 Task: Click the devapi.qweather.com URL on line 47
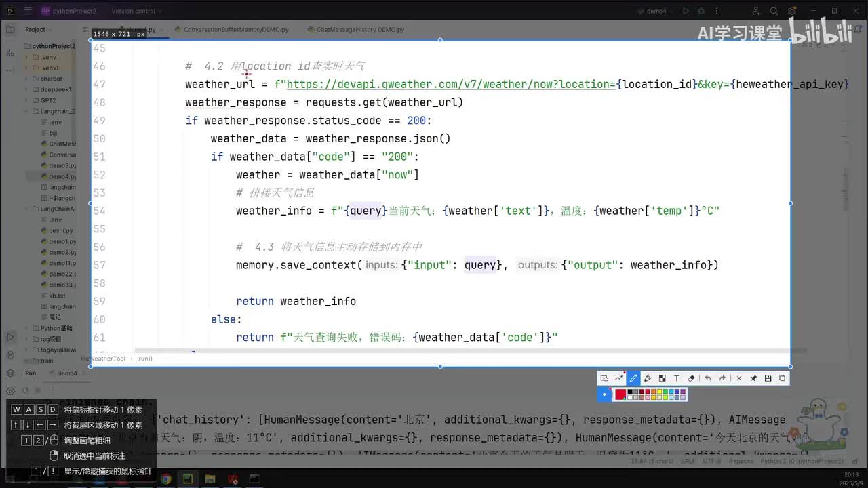pyautogui.click(x=451, y=84)
